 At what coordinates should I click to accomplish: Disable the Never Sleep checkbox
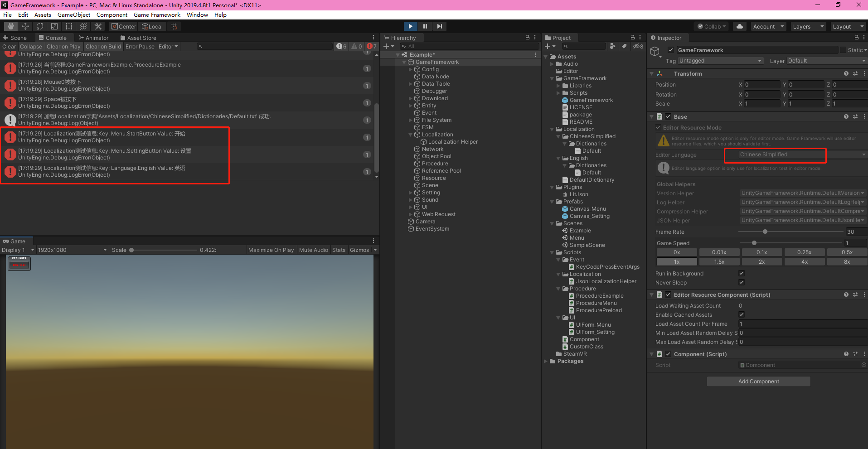tap(742, 282)
